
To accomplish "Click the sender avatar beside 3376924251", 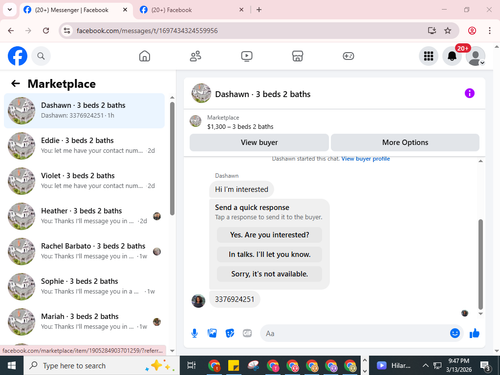I will click(198, 301).
